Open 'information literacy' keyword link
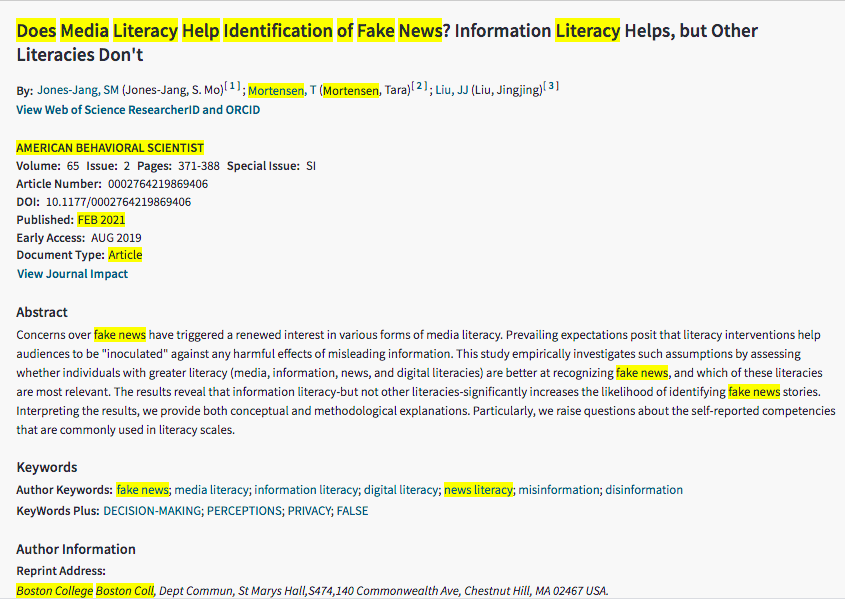 pos(306,490)
